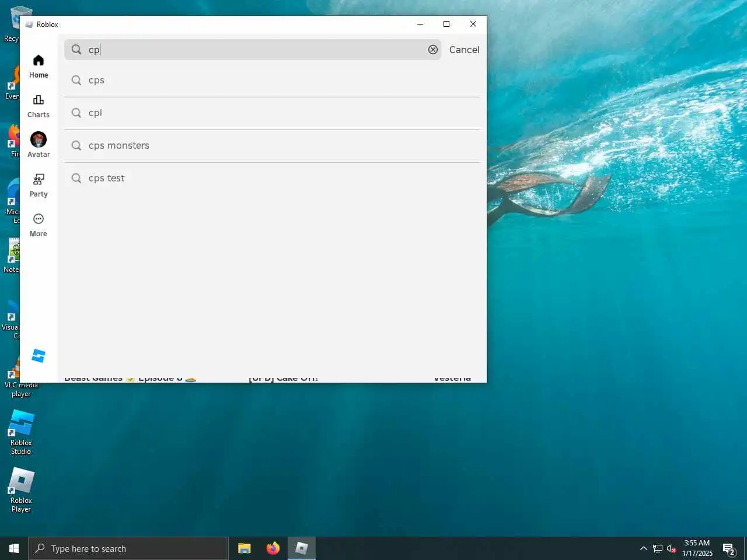Cancel the Roblox search
The height and width of the screenshot is (560, 747).
pos(464,50)
